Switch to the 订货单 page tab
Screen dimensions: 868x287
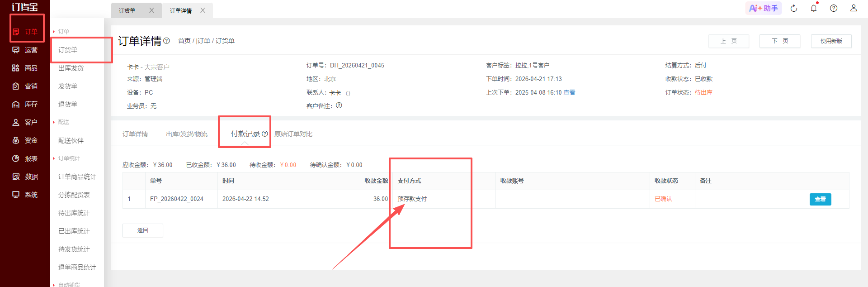coord(127,10)
